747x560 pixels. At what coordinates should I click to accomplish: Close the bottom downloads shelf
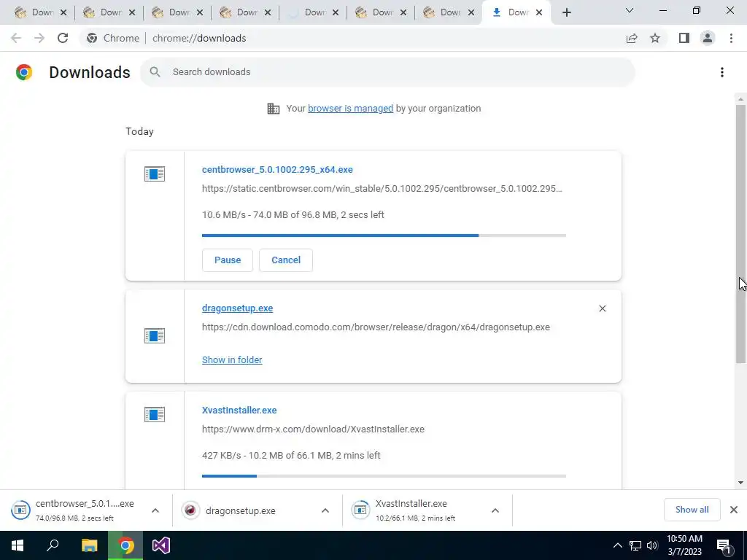point(734,510)
